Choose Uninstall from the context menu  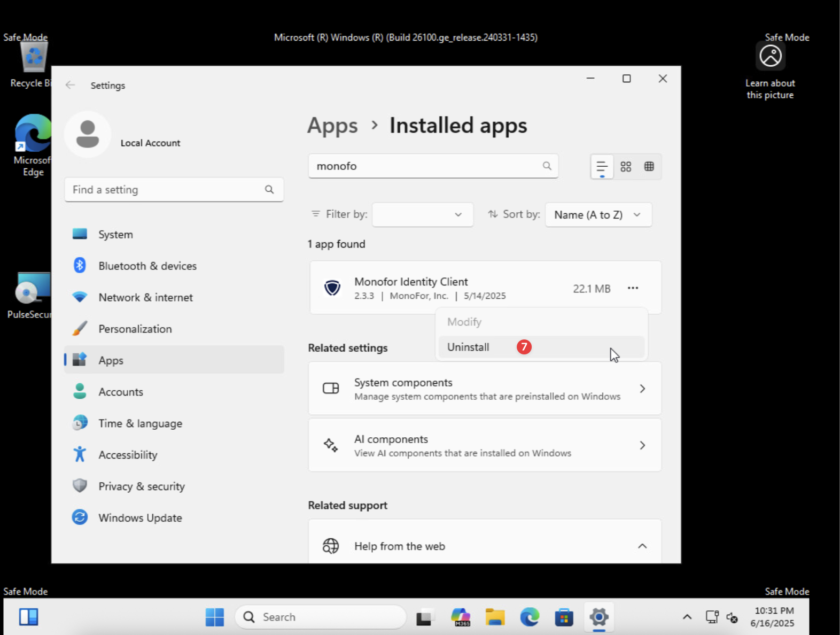point(468,347)
